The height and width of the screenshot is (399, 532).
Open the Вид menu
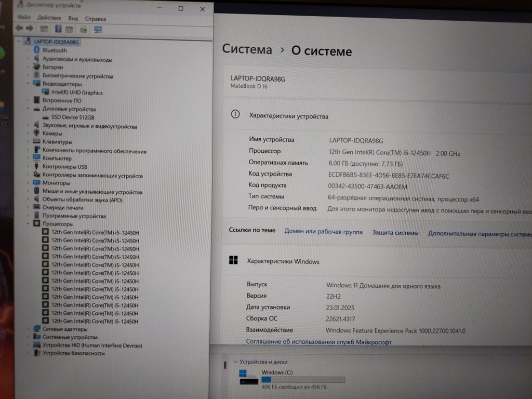(x=73, y=18)
